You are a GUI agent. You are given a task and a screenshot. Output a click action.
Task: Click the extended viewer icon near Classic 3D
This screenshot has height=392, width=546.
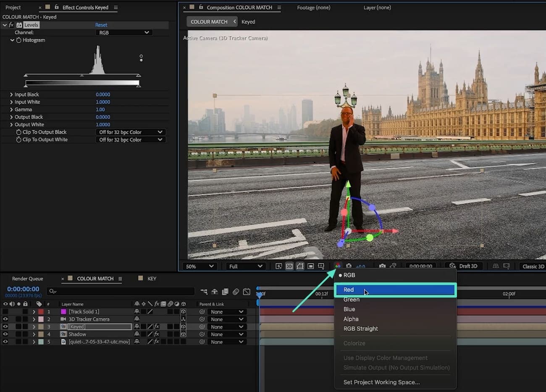click(507, 266)
